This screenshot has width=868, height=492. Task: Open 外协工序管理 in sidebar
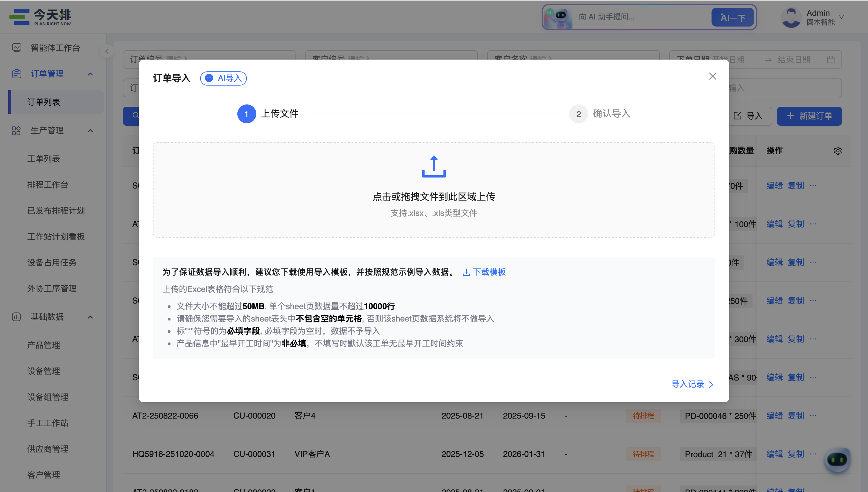click(52, 288)
